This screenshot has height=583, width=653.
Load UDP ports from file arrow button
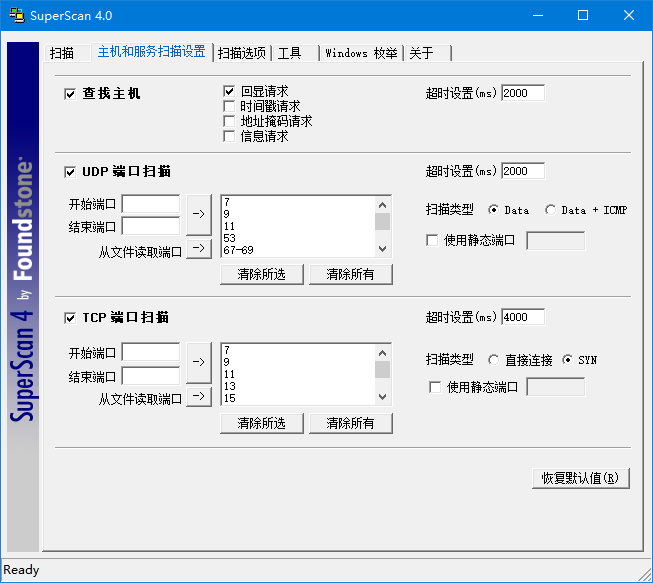point(199,249)
